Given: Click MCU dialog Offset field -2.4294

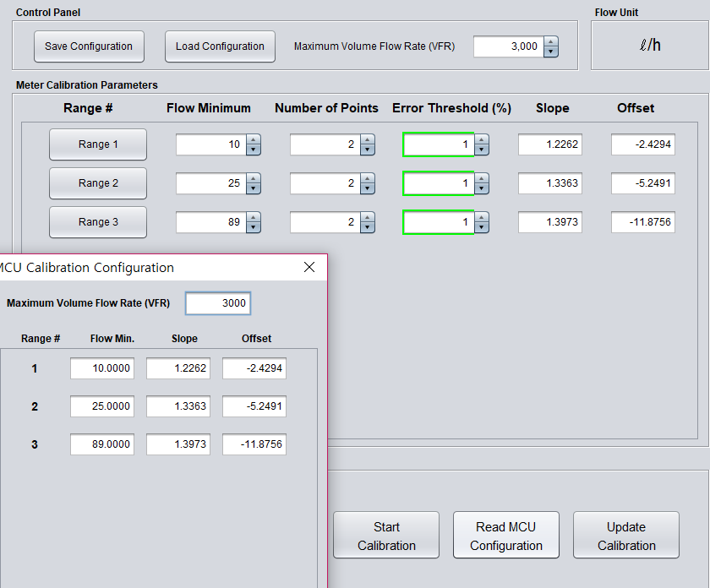Looking at the screenshot, I should click(254, 368).
